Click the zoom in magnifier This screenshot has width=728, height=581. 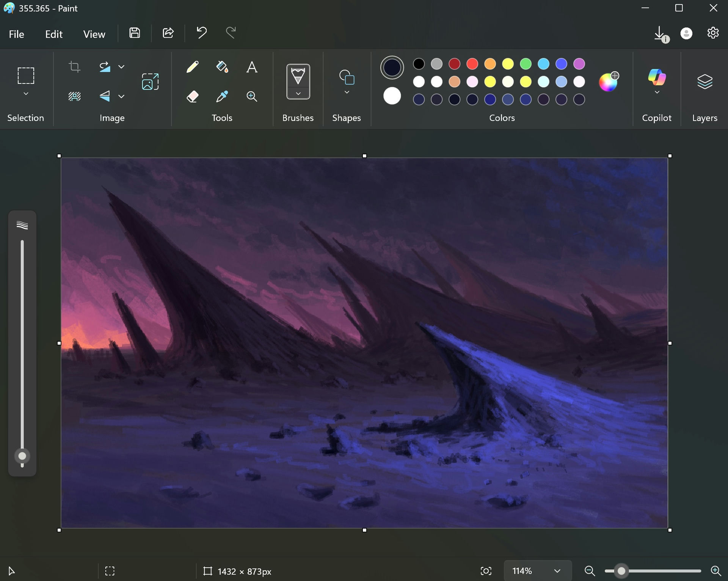(x=715, y=571)
